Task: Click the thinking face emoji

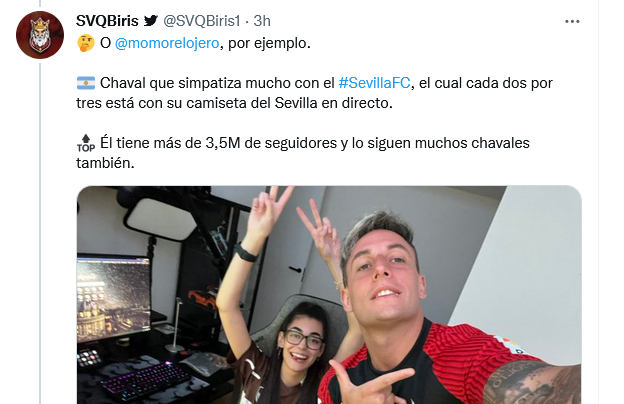Action: pyautogui.click(x=86, y=43)
